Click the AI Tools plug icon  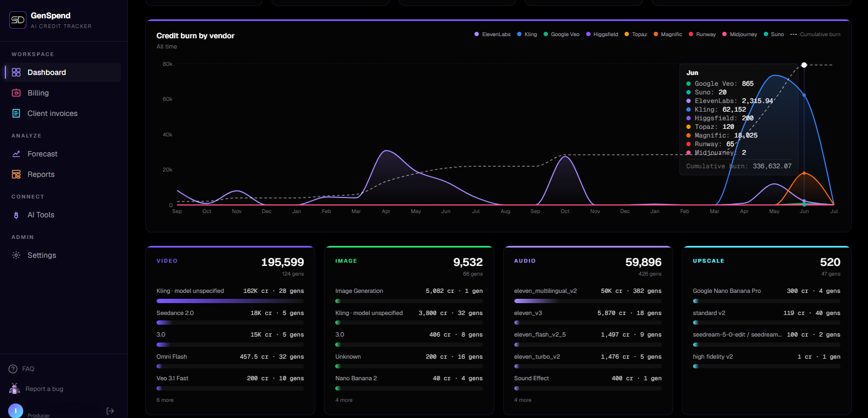16,215
